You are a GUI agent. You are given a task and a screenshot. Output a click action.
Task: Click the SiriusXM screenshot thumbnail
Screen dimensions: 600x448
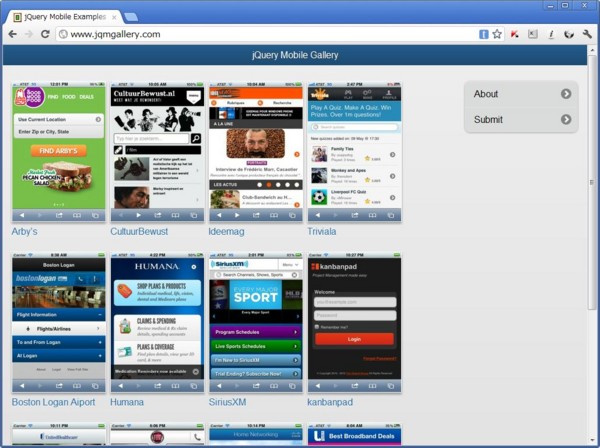pyautogui.click(x=256, y=322)
